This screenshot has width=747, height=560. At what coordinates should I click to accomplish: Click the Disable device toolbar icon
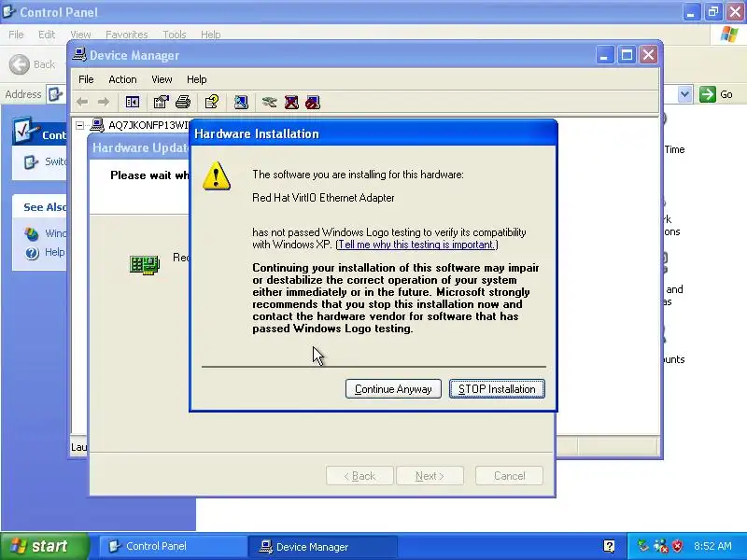click(x=313, y=102)
